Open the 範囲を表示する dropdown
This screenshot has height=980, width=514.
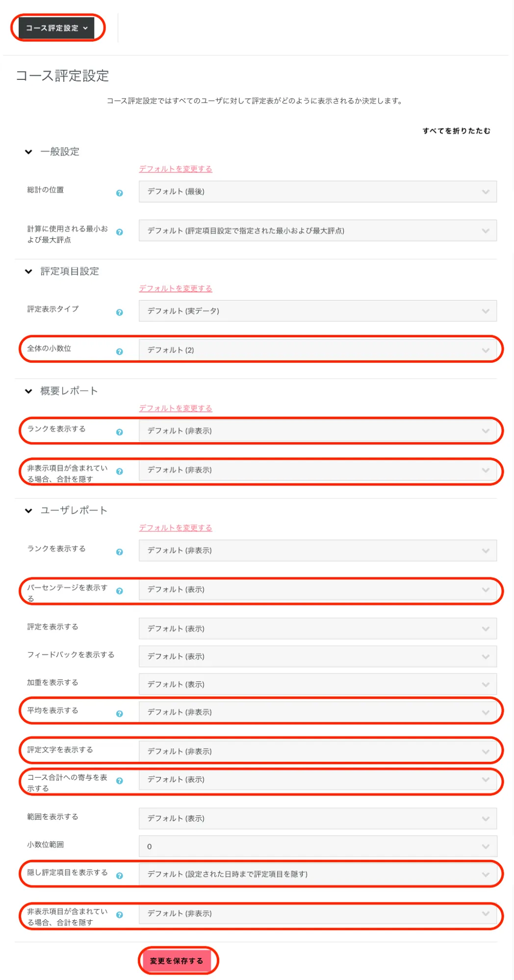coord(317,818)
